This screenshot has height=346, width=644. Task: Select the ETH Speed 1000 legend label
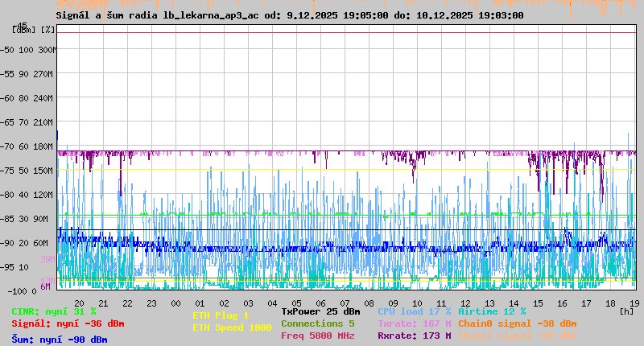pyautogui.click(x=232, y=328)
